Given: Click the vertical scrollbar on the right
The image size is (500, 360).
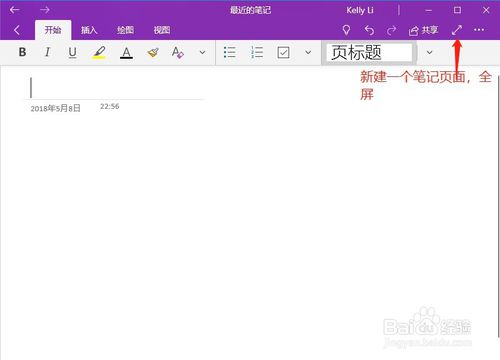Looking at the screenshot, I should pos(498,207).
